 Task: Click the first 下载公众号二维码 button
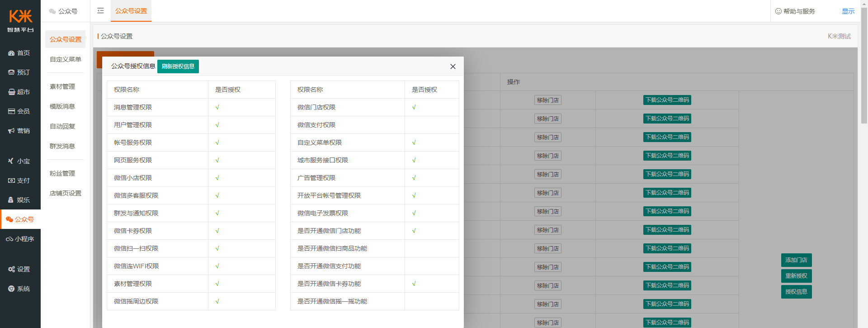point(667,100)
